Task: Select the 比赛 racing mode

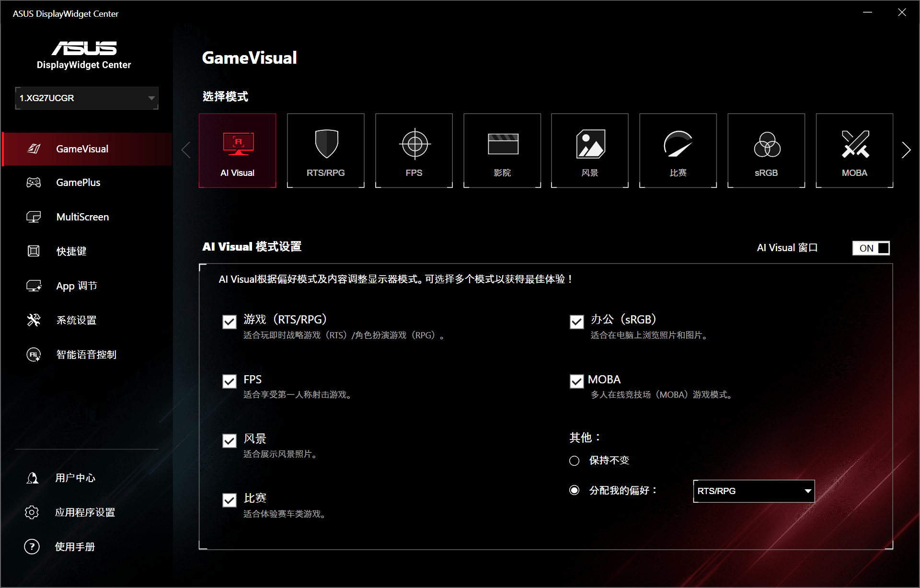Action: coord(678,150)
